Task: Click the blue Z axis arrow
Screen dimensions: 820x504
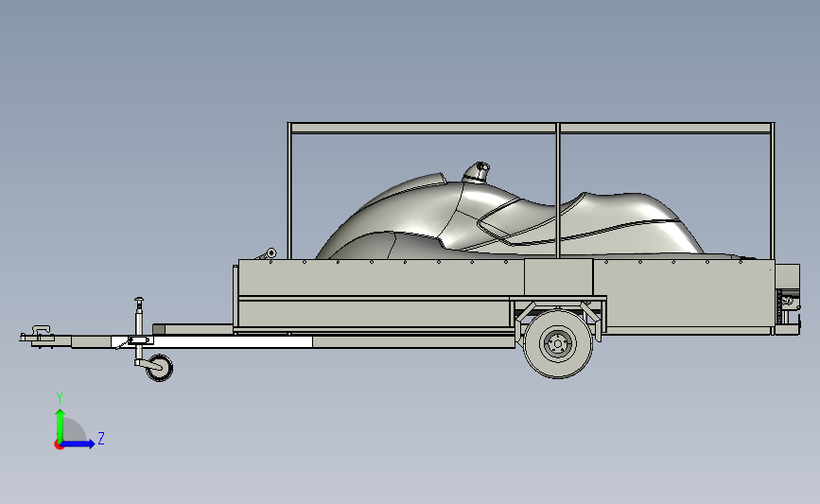Action: [x=79, y=443]
